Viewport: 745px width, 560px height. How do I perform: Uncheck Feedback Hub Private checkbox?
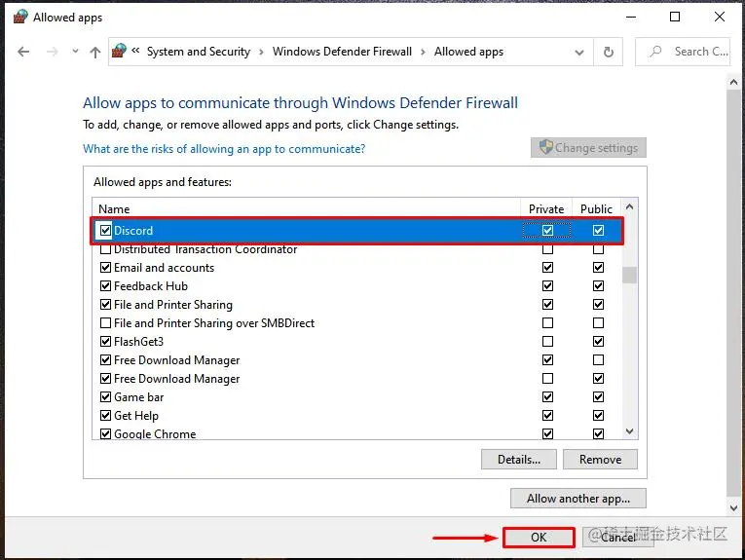547,286
